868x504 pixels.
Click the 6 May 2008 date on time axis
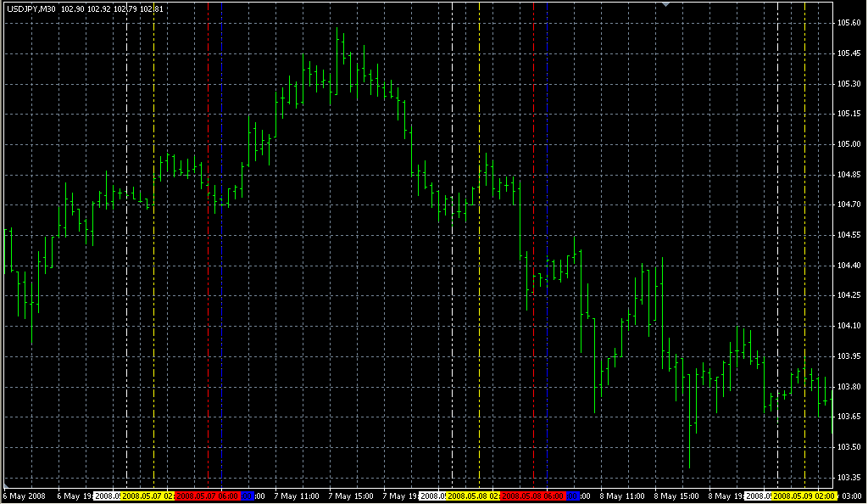click(x=25, y=496)
